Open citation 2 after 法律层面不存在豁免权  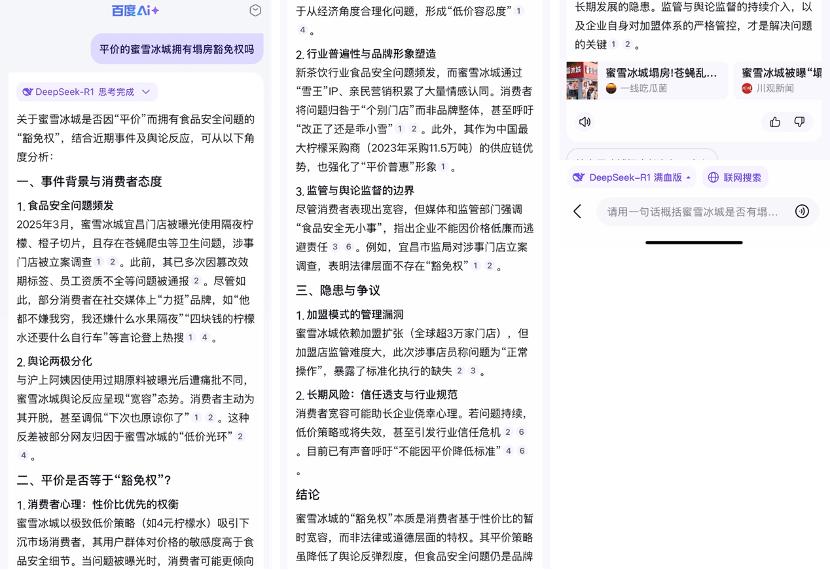(489, 265)
